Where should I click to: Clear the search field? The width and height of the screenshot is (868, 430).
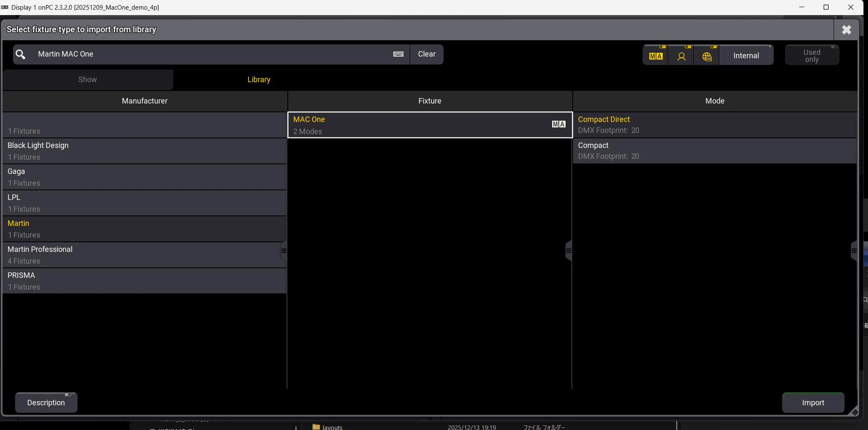[426, 54]
